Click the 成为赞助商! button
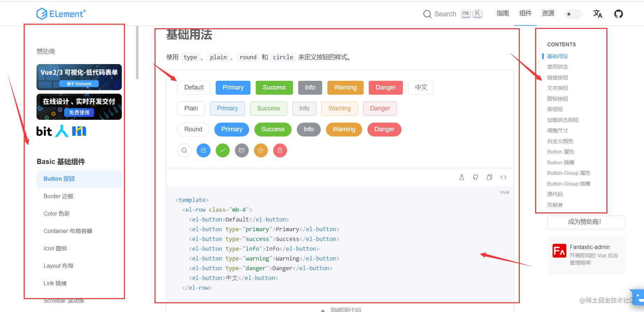 coord(586,222)
